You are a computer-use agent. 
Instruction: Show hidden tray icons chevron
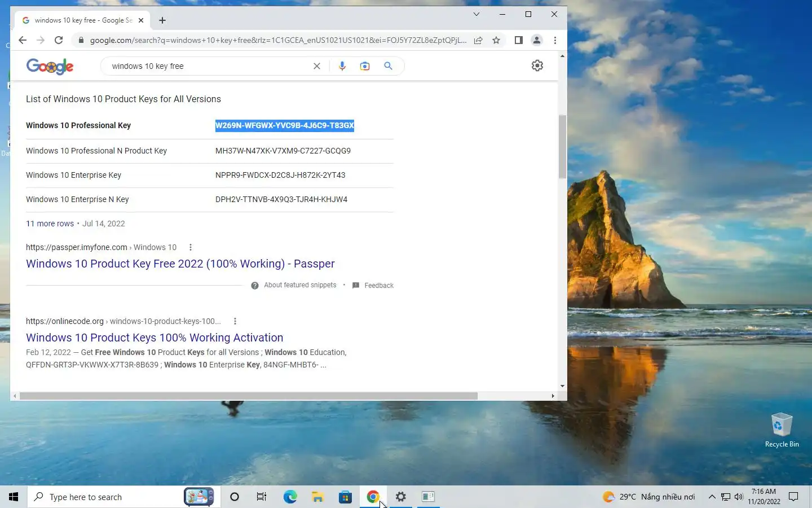coord(712,497)
